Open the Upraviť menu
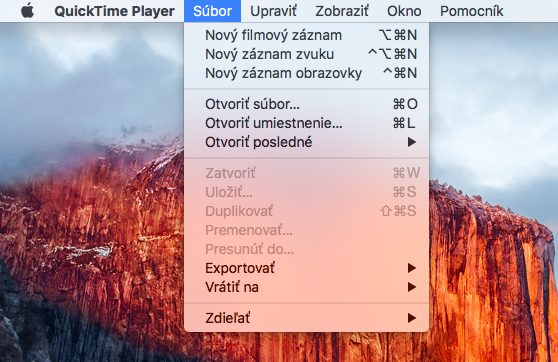558x362 pixels. point(273,11)
